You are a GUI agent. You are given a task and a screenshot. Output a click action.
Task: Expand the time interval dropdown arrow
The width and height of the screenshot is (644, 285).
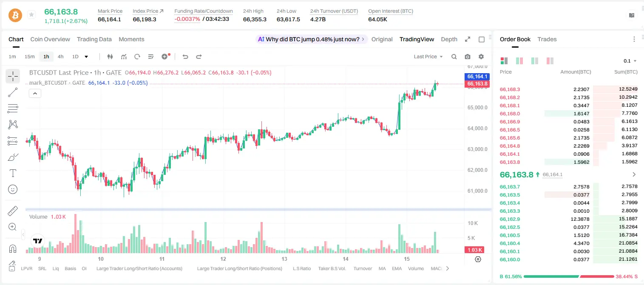(86, 57)
